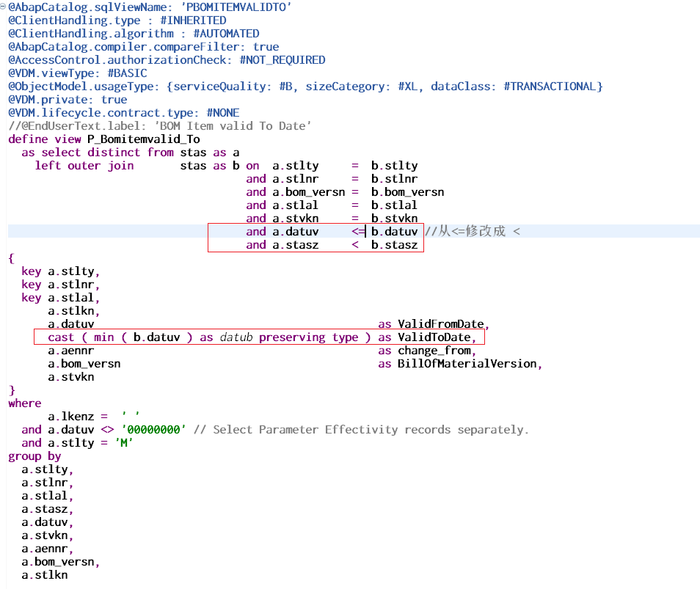Place cursor at the <= operator before b.datuv
Screen dimensions: 700x589
[x=359, y=232]
